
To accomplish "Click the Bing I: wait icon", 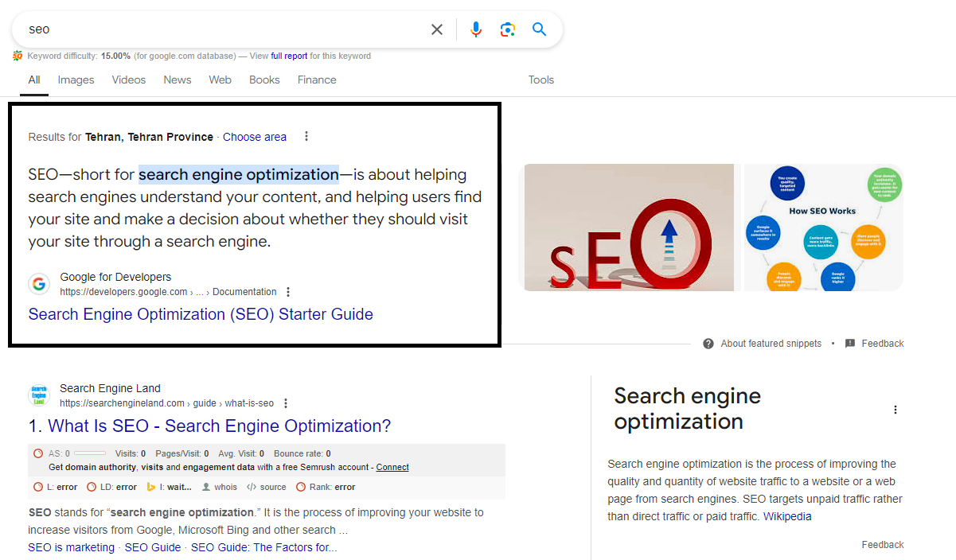I will tap(151, 487).
